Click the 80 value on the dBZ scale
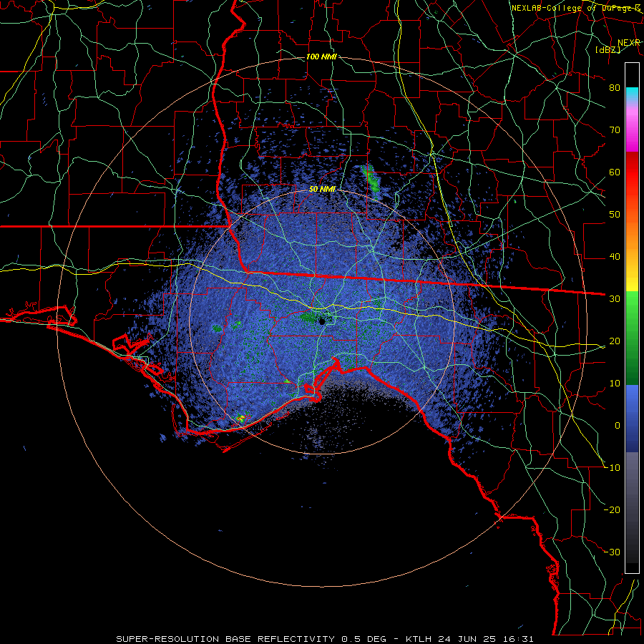644x644 pixels. tap(615, 87)
